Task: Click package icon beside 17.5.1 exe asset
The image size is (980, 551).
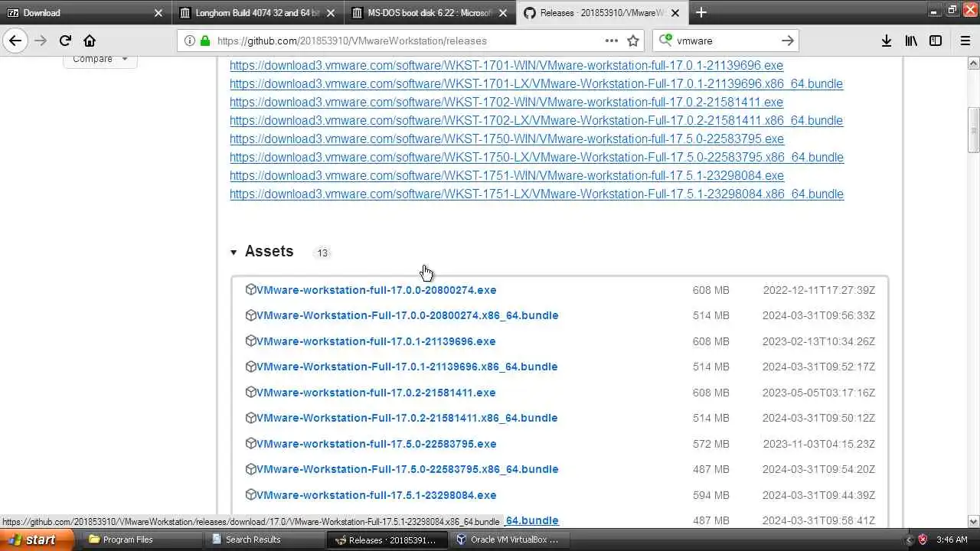Action: 250,494
